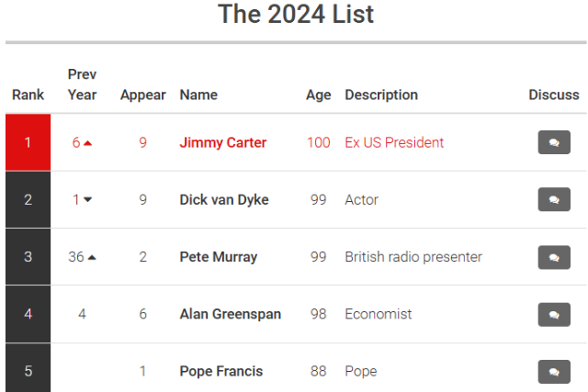The width and height of the screenshot is (588, 392).
Task: Open discussion for Alan Greenspan
Action: [554, 314]
